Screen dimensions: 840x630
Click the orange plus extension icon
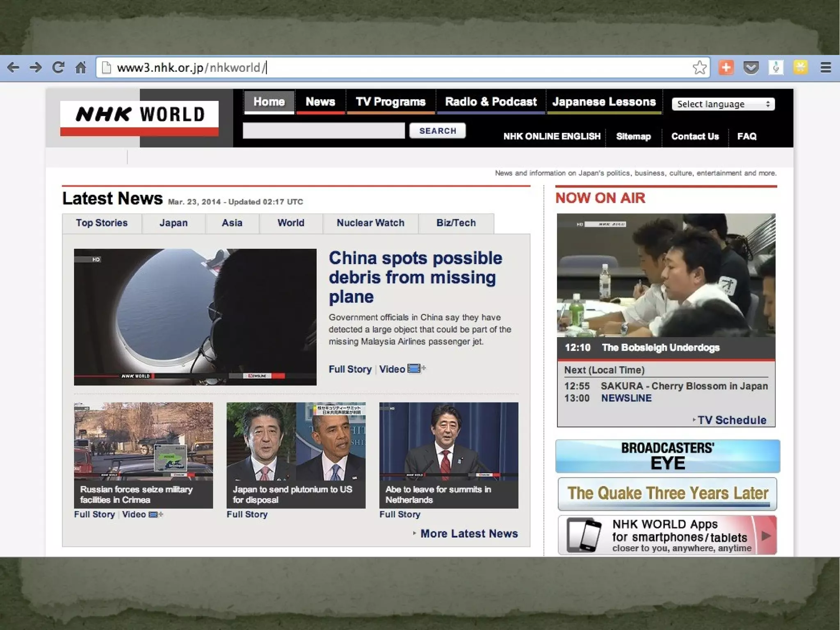[x=726, y=68]
